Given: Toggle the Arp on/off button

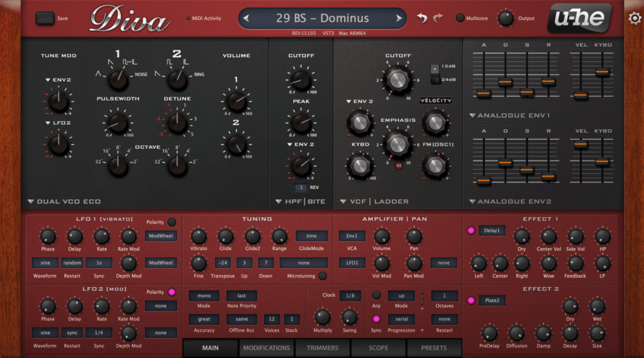Looking at the screenshot, I should 376,295.
